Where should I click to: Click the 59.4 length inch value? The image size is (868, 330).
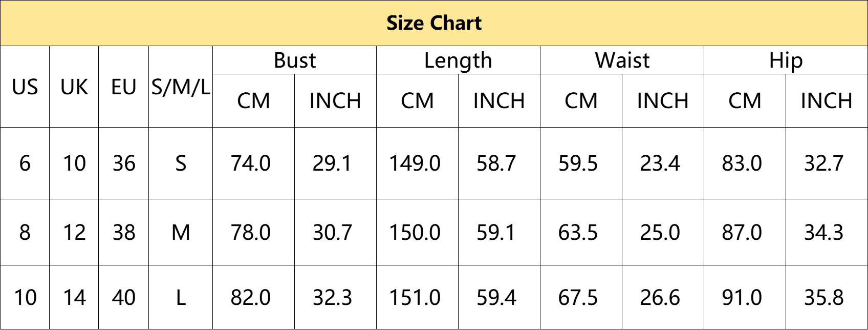click(x=496, y=298)
